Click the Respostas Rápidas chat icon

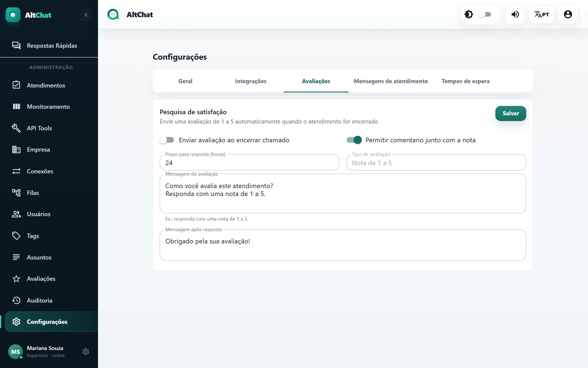coord(16,46)
